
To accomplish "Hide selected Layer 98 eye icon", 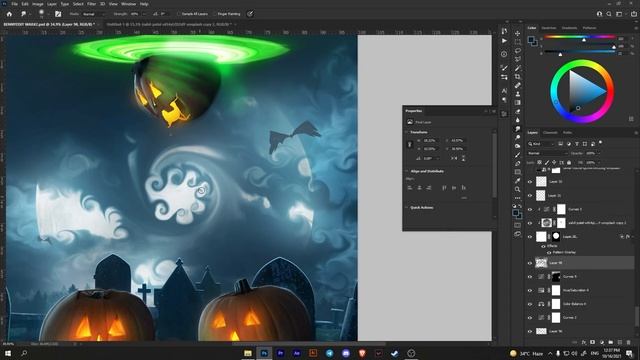I will (x=530, y=263).
